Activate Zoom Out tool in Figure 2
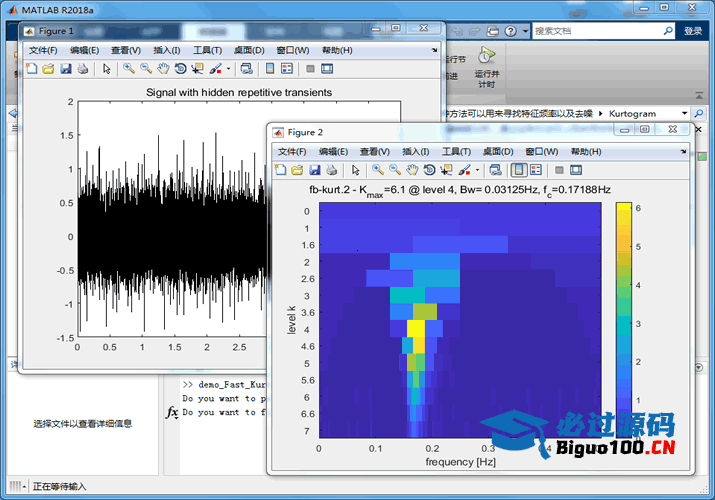 pos(395,170)
